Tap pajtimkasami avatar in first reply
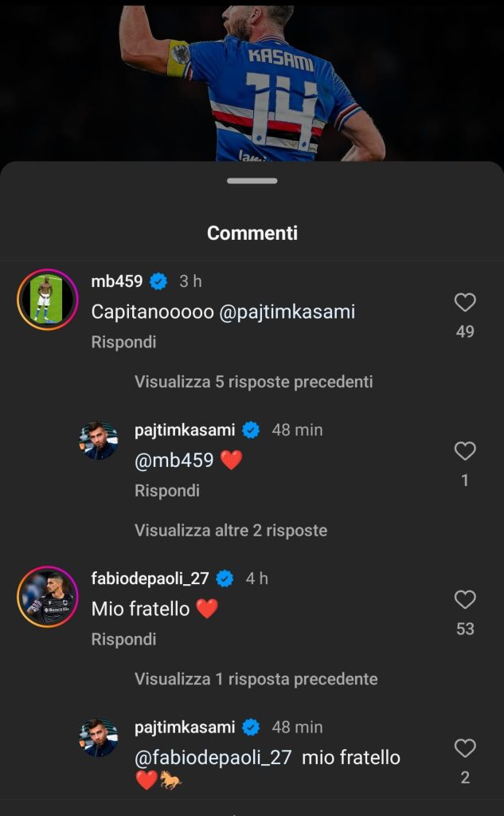The image size is (504, 816). click(x=99, y=441)
